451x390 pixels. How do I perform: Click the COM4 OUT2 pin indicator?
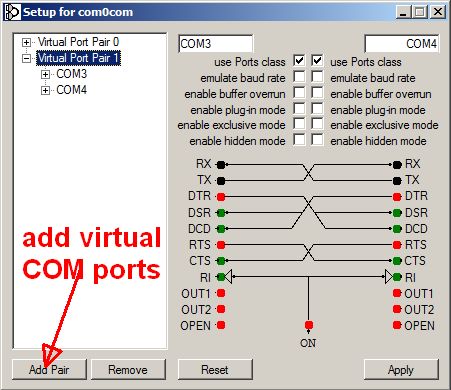[397, 309]
